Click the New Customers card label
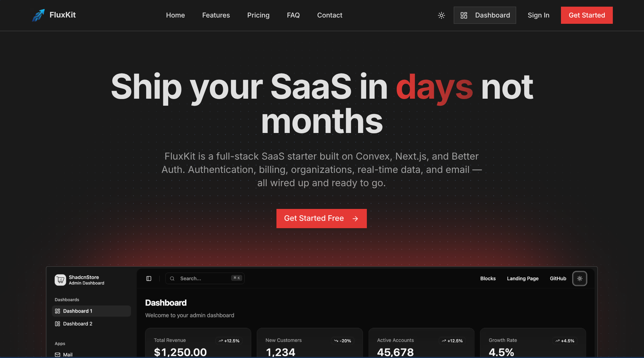The image size is (644, 358). point(283,340)
